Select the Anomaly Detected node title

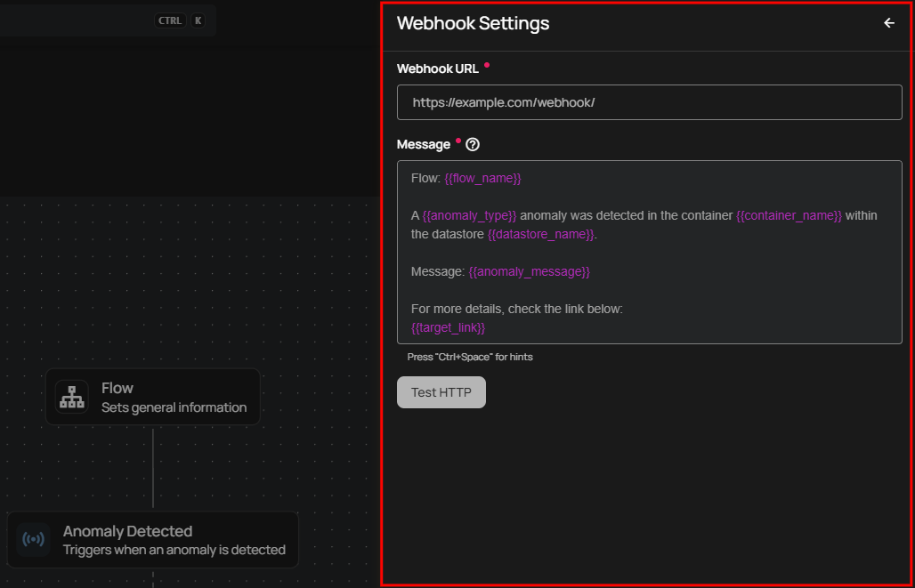tap(127, 531)
